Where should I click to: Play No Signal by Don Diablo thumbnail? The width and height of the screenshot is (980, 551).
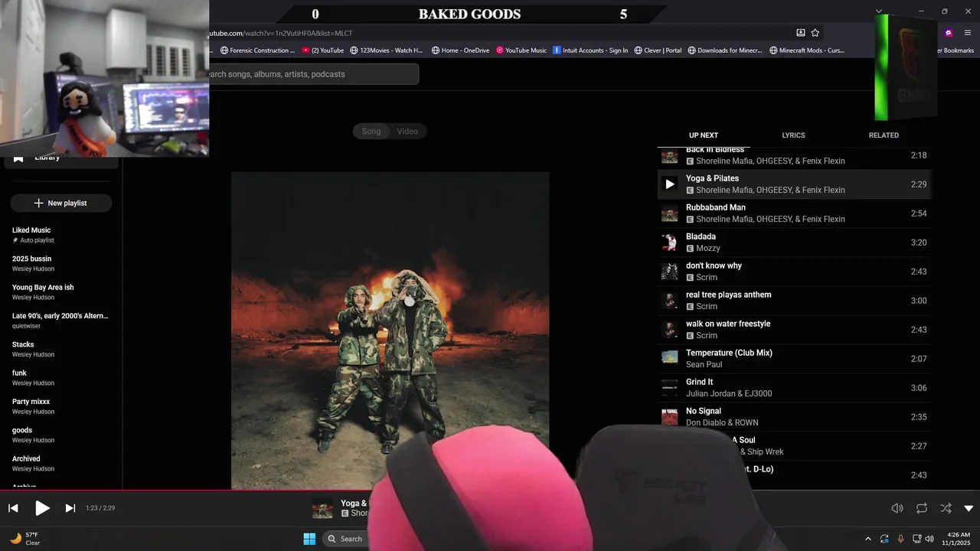click(670, 417)
